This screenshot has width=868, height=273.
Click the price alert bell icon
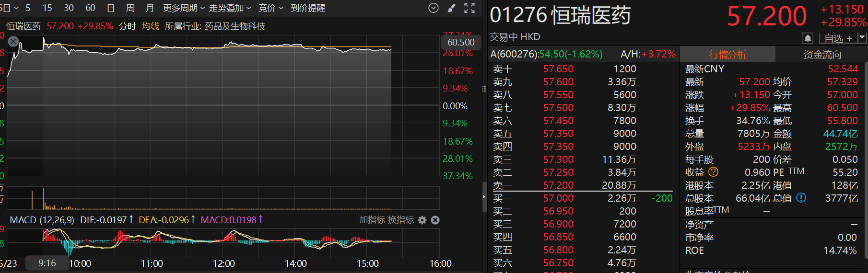click(x=808, y=38)
